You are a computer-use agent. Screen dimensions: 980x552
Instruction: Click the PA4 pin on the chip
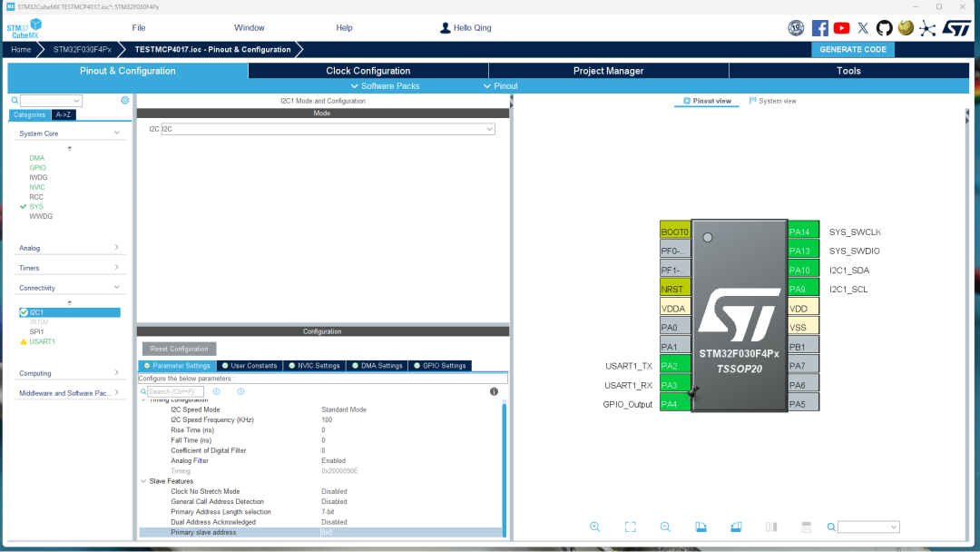(675, 404)
